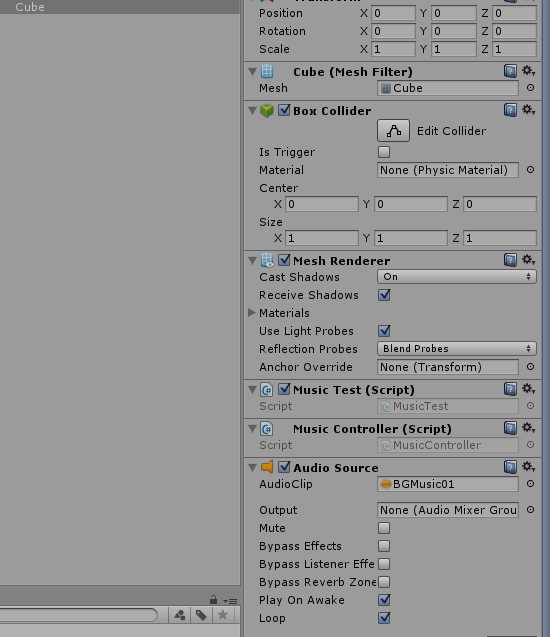Image resolution: width=550 pixels, height=637 pixels.
Task: Click the Physic Material object picker circle
Action: 531,170
